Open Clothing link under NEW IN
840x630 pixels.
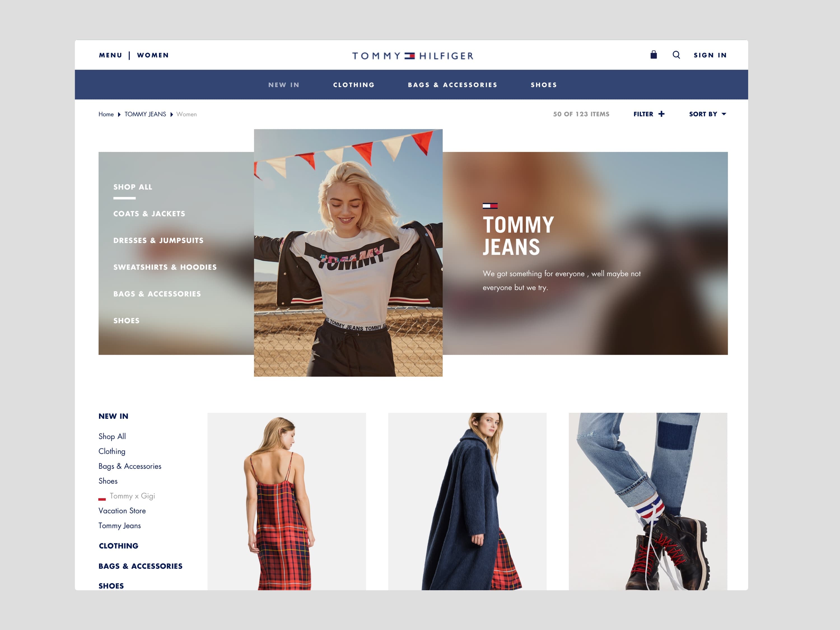click(112, 451)
